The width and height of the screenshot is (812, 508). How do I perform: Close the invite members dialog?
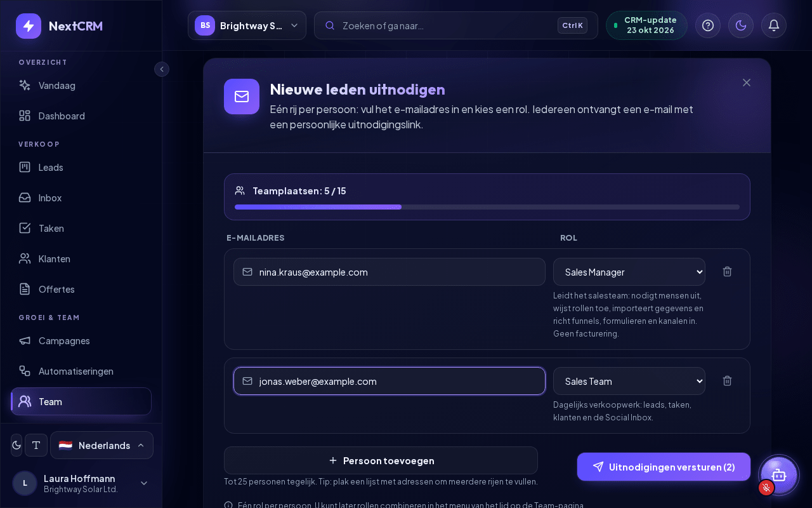747,83
